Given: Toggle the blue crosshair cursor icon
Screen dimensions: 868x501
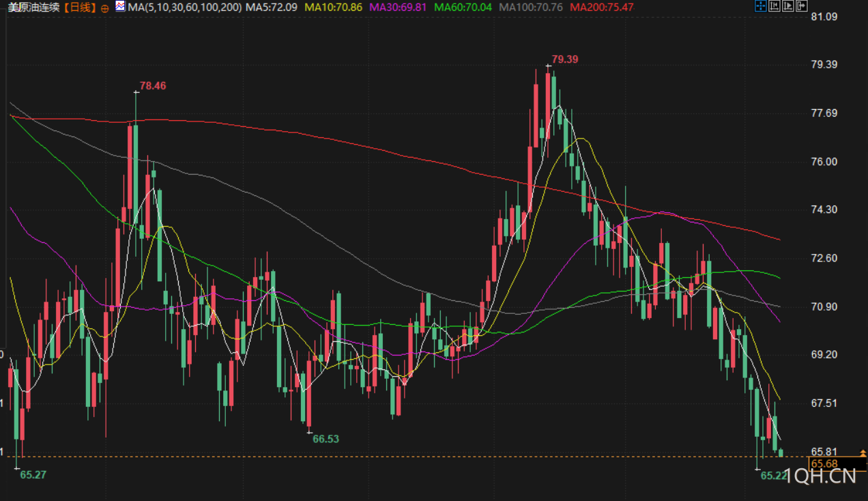Looking at the screenshot, I should [761, 6].
